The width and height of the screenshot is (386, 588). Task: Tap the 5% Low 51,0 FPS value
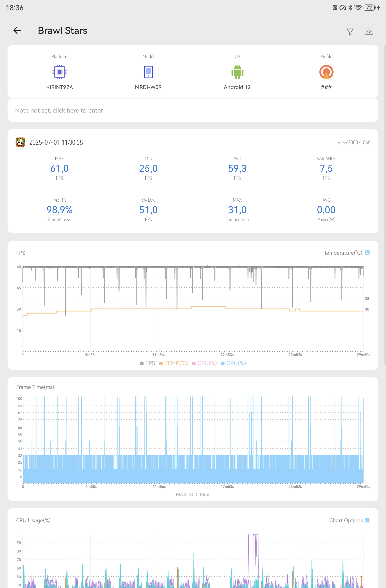pyautogui.click(x=148, y=210)
